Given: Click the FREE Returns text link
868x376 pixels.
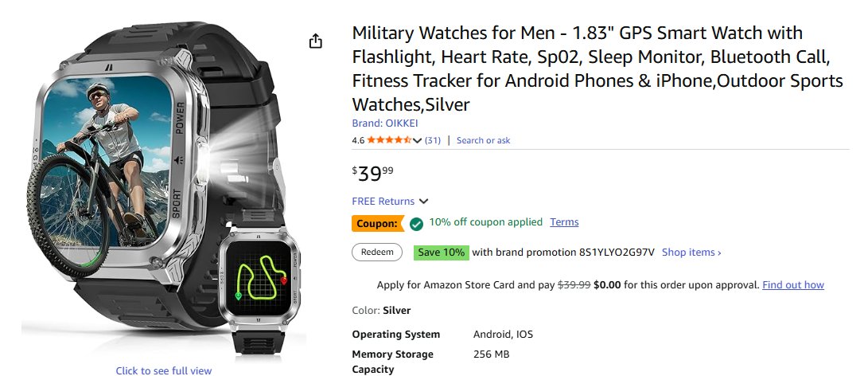Looking at the screenshot, I should coord(383,202).
